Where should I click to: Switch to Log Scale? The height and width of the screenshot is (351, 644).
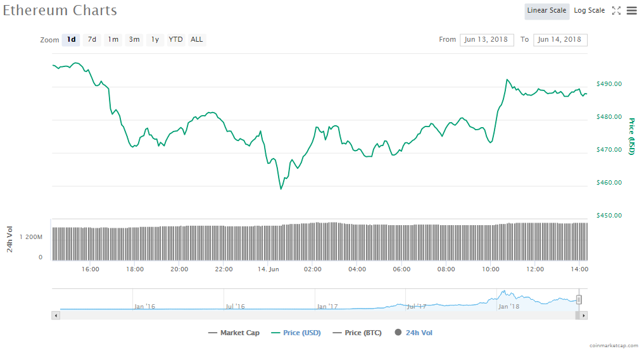pos(589,11)
